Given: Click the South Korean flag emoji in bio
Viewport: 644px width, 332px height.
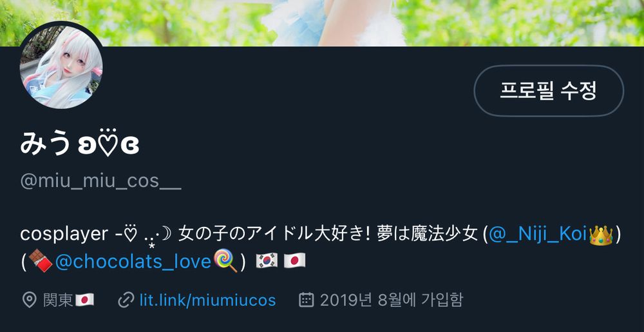Looking at the screenshot, I should (267, 261).
